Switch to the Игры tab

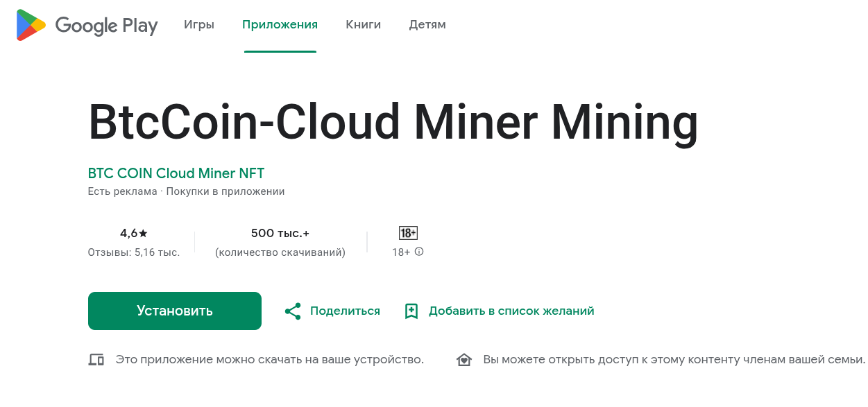[x=199, y=24]
